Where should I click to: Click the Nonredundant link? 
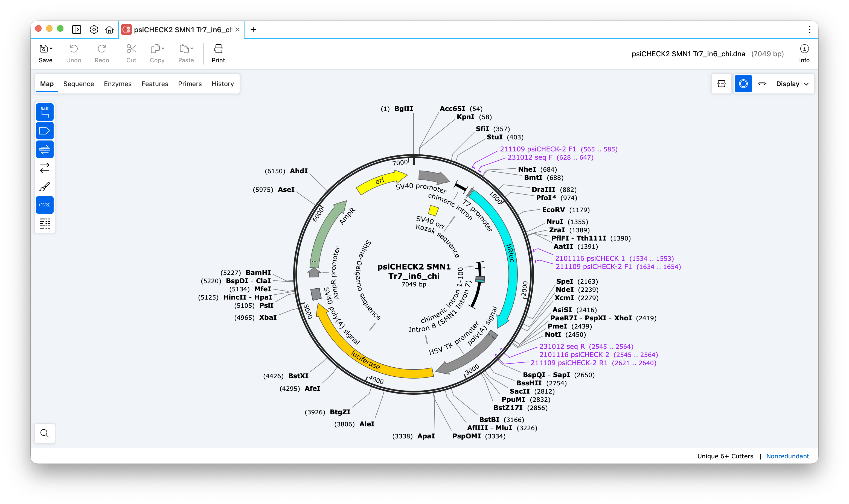coord(787,456)
